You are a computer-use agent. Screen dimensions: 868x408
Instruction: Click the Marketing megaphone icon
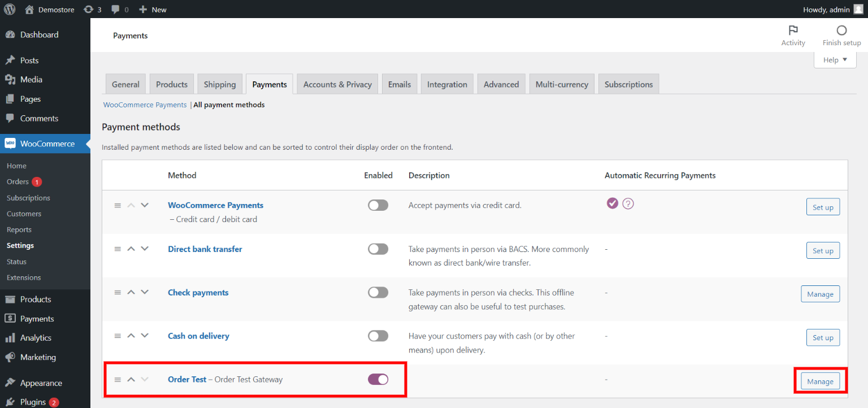coord(10,357)
